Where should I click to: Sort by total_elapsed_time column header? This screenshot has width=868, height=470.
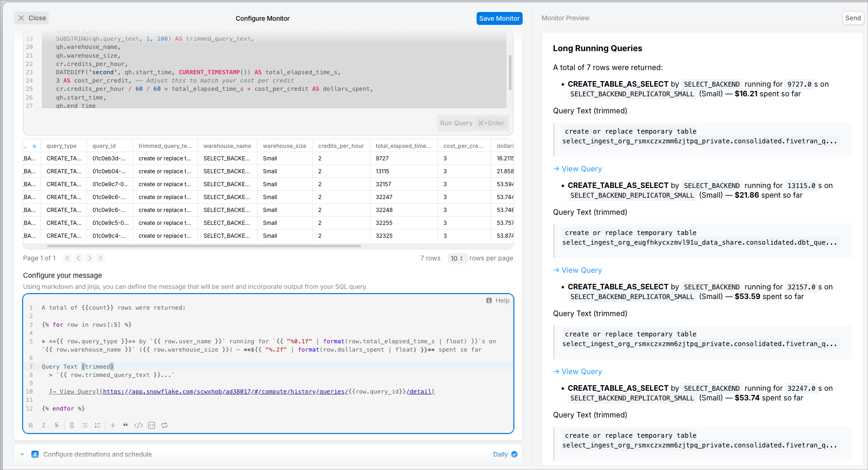(x=403, y=146)
